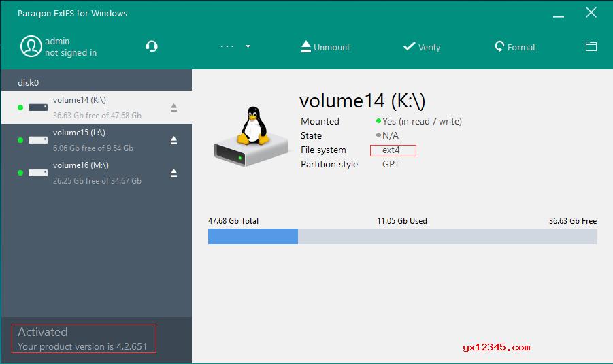Click the drive icon of volume15 row
Image resolution: width=613 pixels, height=364 pixels.
point(38,140)
